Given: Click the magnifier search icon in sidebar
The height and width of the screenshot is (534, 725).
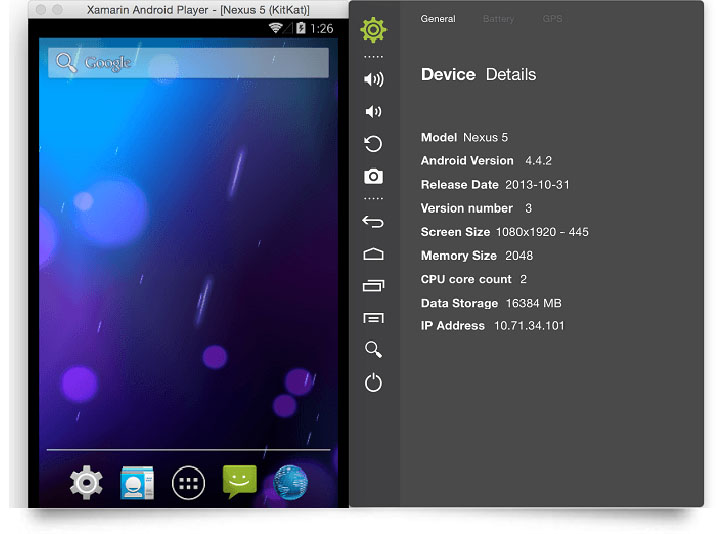Looking at the screenshot, I should 373,350.
